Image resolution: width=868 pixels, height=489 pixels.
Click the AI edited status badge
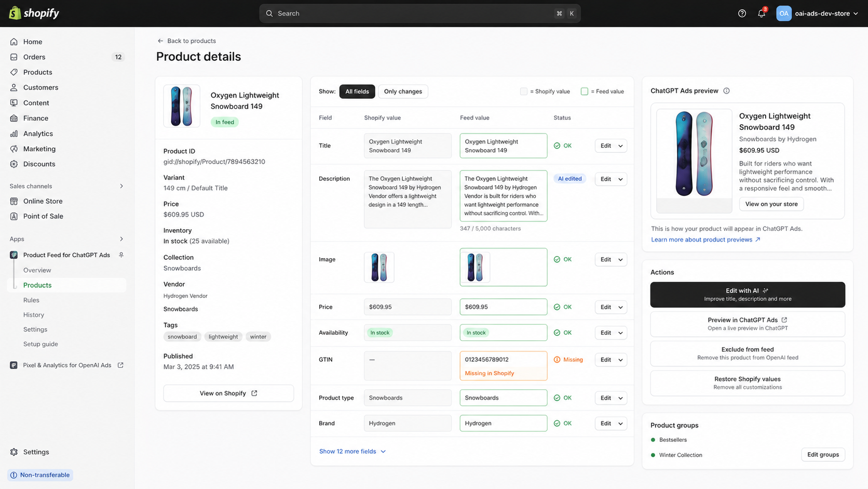click(569, 179)
